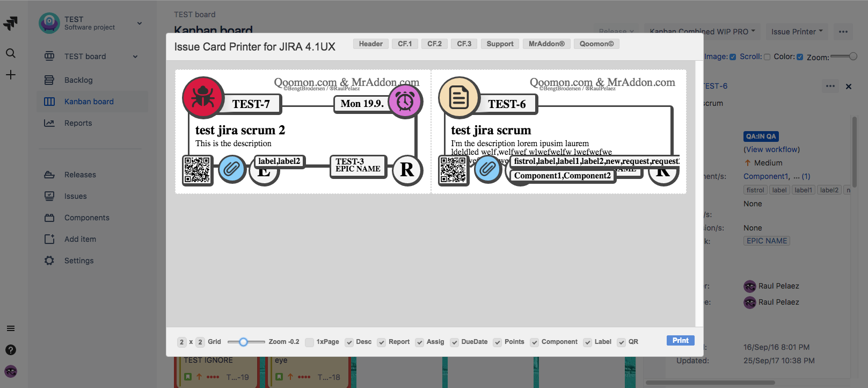Expand the TEST Software project switcher
This screenshot has height=388, width=868.
(x=140, y=23)
